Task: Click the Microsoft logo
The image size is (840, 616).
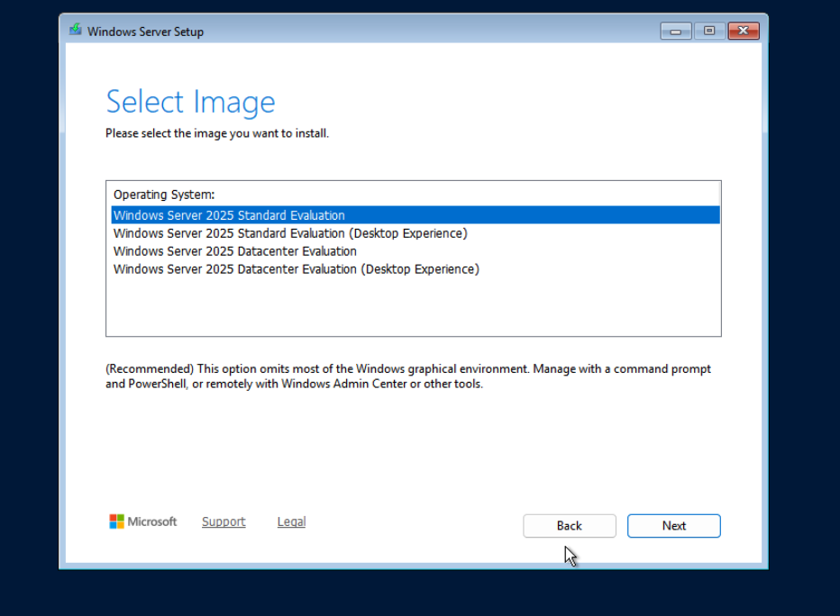Action: 142,521
